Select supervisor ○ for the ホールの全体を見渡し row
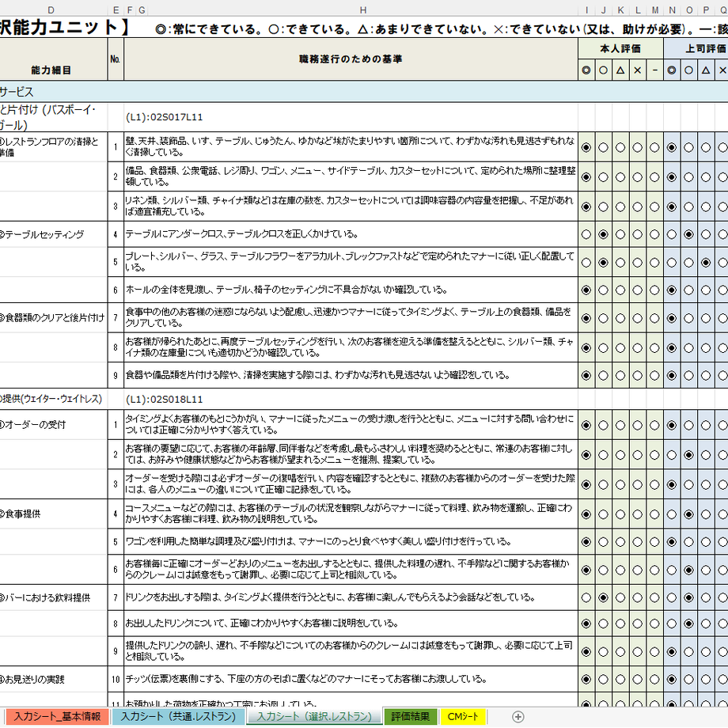Image resolution: width=728 pixels, height=728 pixels. [x=688, y=290]
